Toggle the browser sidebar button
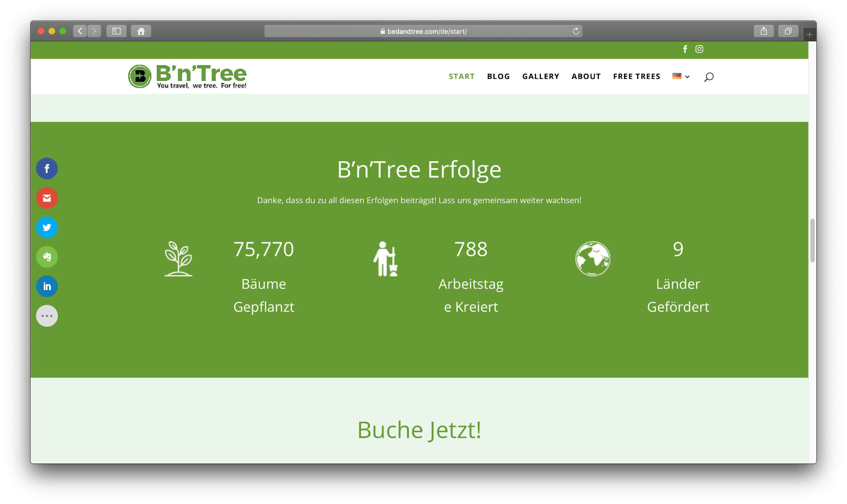Viewport: 847px width, 504px height. pyautogui.click(x=116, y=31)
